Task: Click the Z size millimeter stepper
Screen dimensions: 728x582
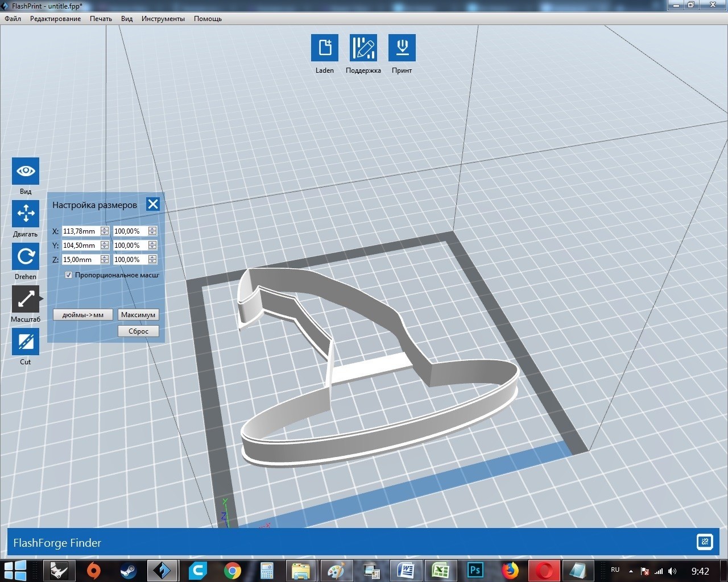Action: tap(105, 260)
